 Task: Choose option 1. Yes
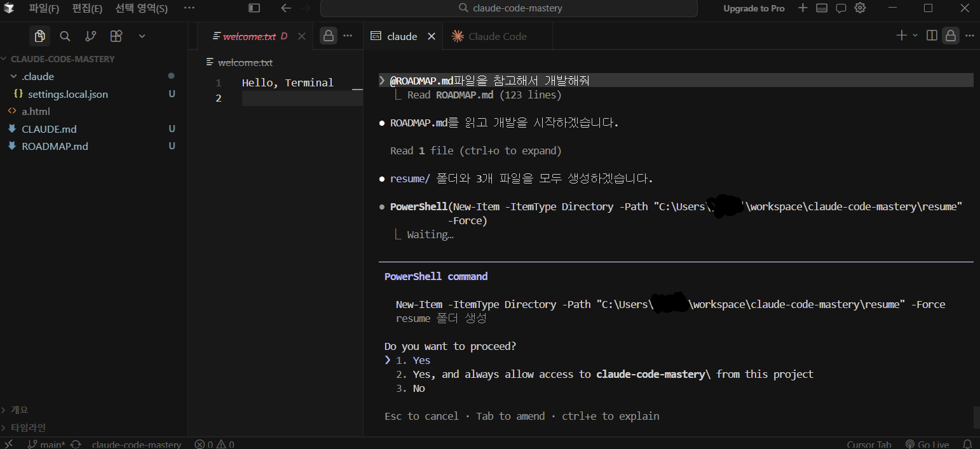pyautogui.click(x=413, y=360)
